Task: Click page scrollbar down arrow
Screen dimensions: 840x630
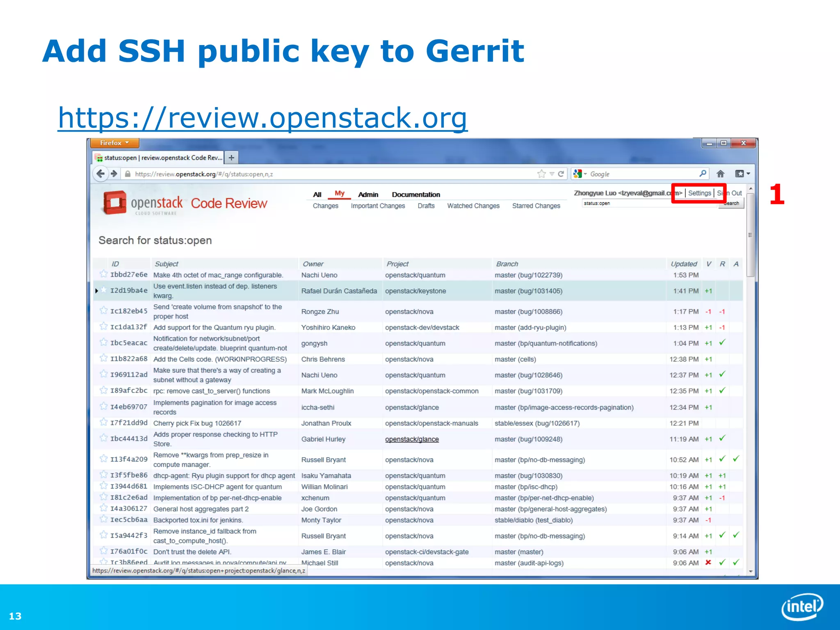Action: (x=751, y=571)
